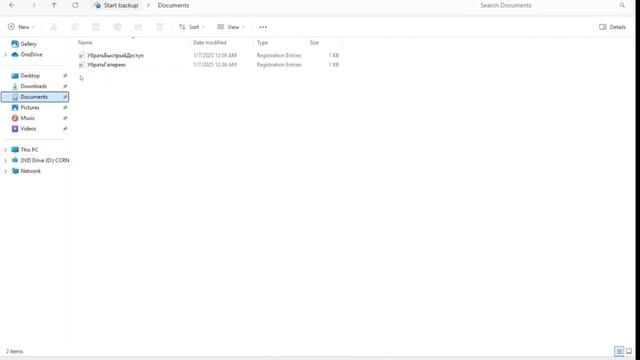Click the Rename icon in toolbar

tap(117, 27)
